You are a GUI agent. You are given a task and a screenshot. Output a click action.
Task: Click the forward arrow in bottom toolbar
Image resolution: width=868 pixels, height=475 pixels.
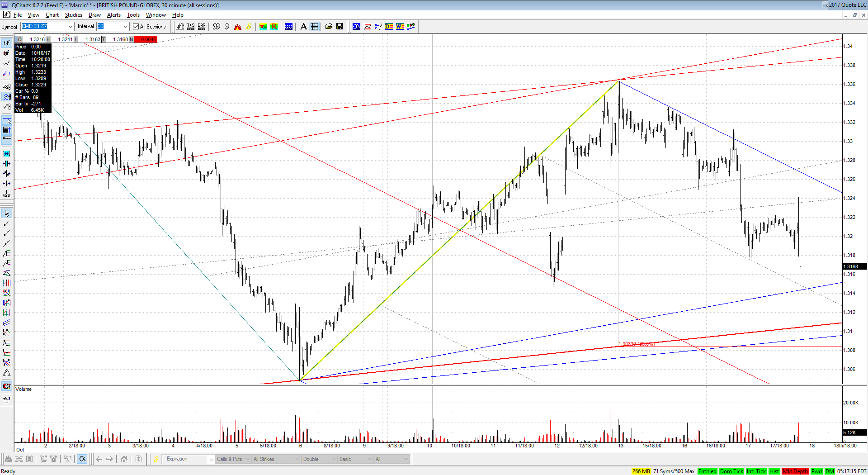[x=110, y=459]
